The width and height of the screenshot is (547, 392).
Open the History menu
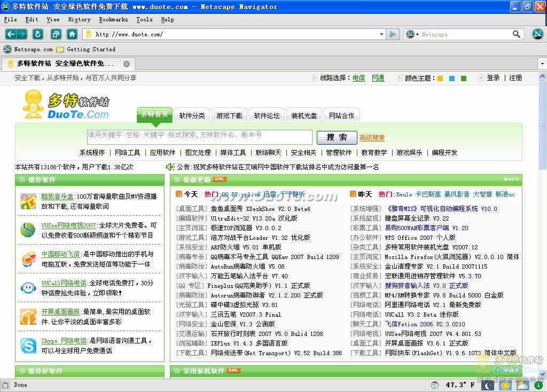(x=79, y=20)
